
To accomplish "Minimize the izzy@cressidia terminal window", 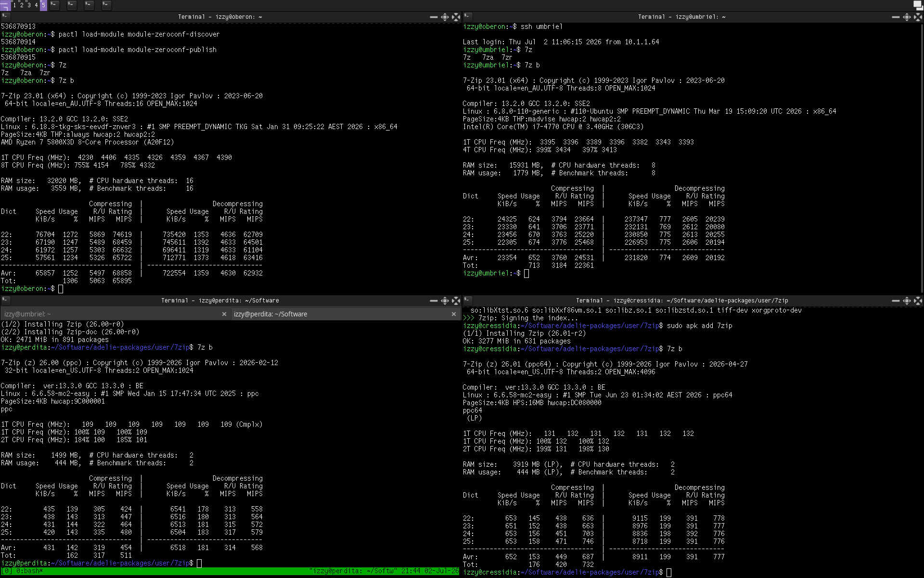I will (896, 301).
